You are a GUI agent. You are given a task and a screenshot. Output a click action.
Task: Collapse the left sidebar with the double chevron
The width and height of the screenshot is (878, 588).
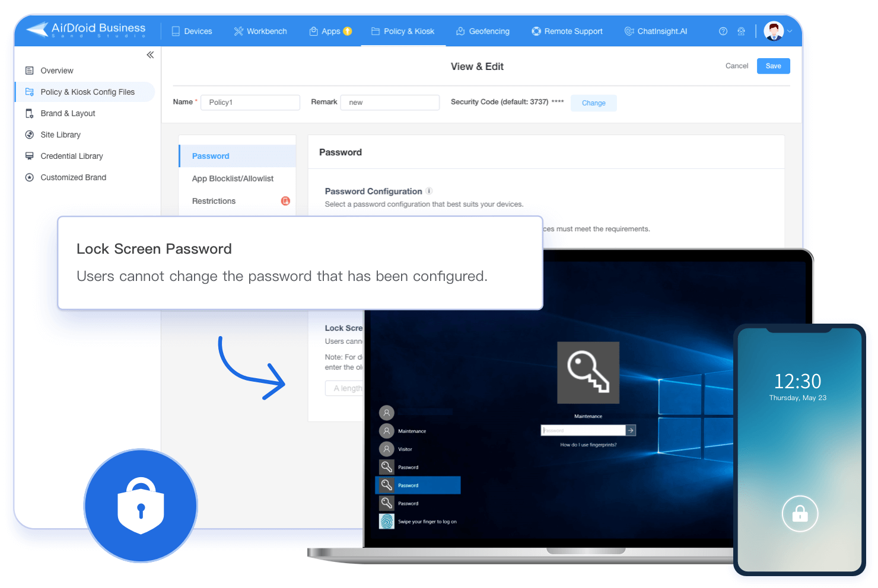[x=150, y=54]
